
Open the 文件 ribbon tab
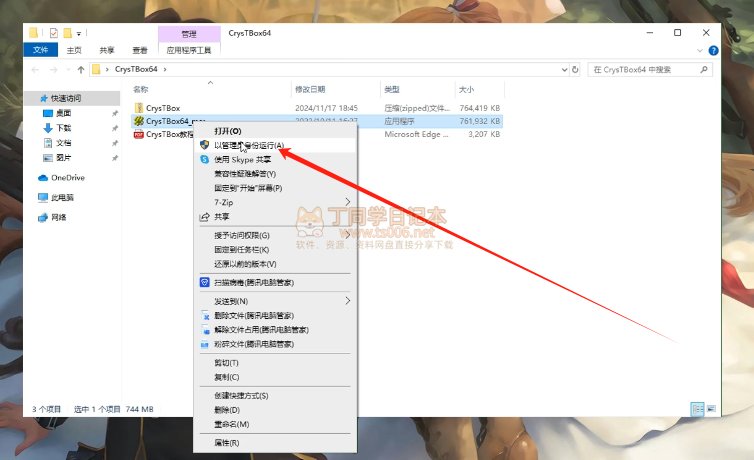[x=40, y=50]
